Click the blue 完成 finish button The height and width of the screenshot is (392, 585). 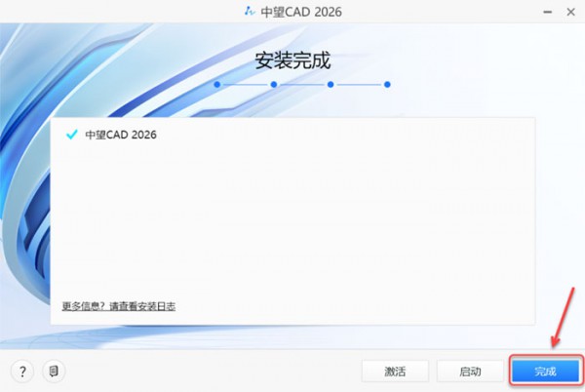coord(545,372)
